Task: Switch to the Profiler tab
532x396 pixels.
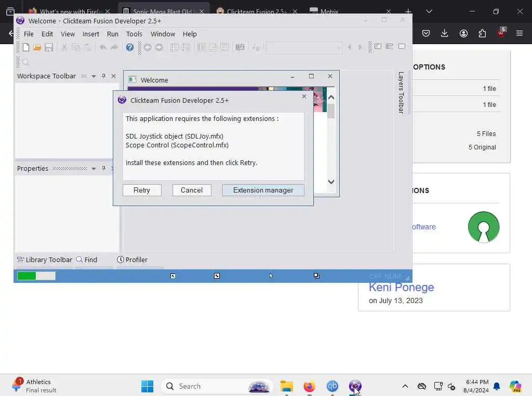Action: tap(132, 260)
